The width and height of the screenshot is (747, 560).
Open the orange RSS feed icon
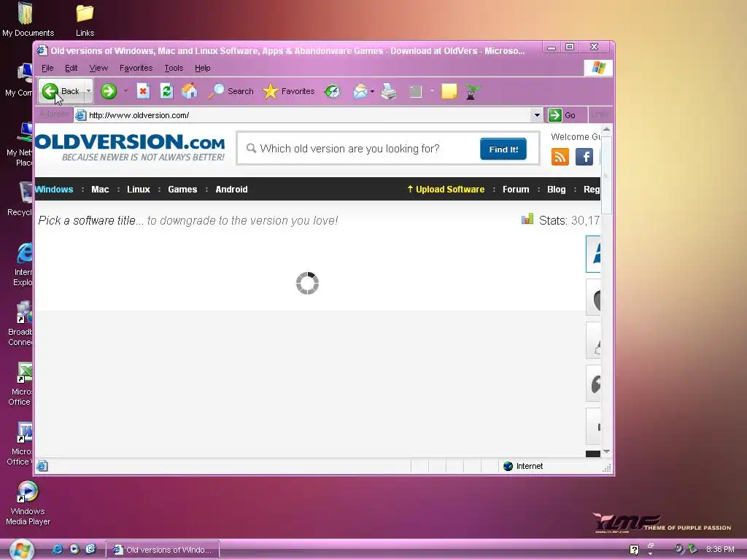pos(560,157)
